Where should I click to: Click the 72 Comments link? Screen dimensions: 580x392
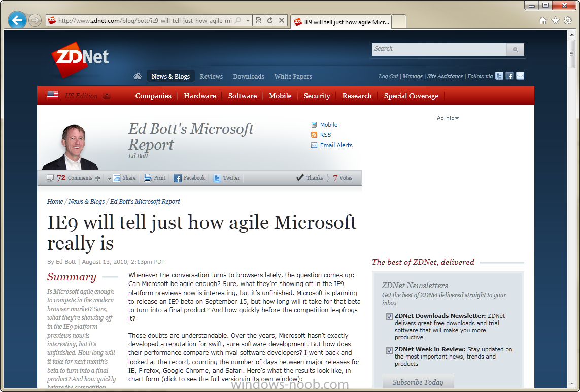75,178
